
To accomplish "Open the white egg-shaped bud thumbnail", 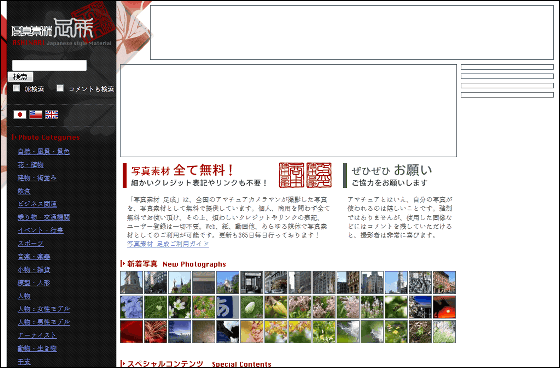I will (251, 307).
